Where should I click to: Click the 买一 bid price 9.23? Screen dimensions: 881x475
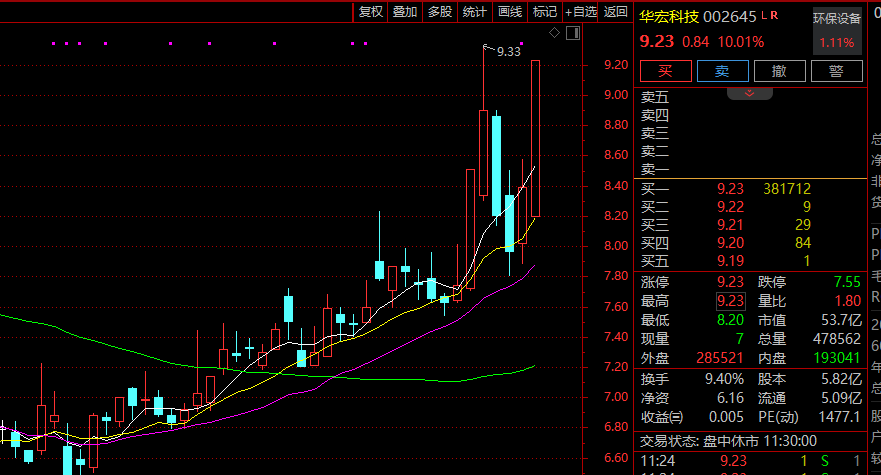point(731,188)
